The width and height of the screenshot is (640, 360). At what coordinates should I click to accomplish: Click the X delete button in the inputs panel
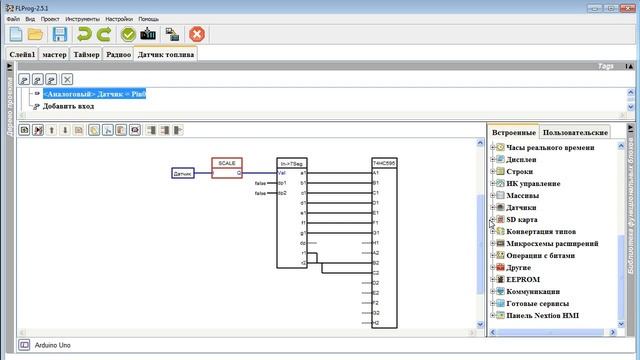[x=67, y=79]
